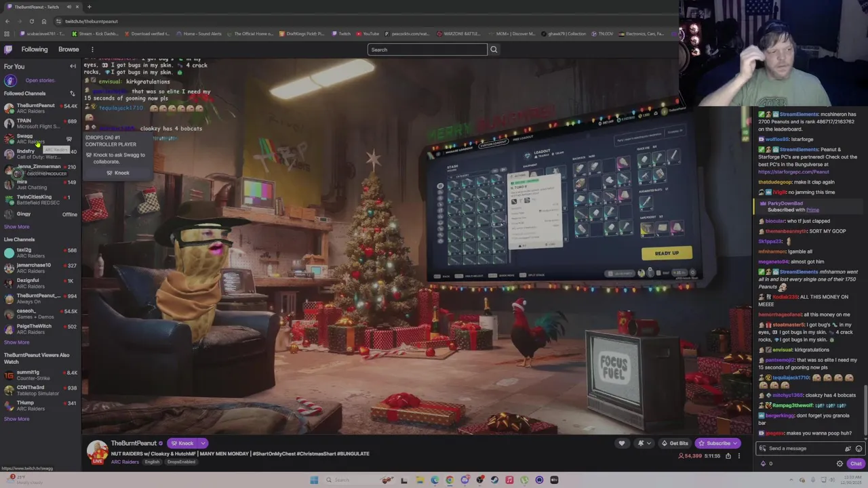The image size is (868, 488).
Task: Go back in the browser
Action: (7, 21)
